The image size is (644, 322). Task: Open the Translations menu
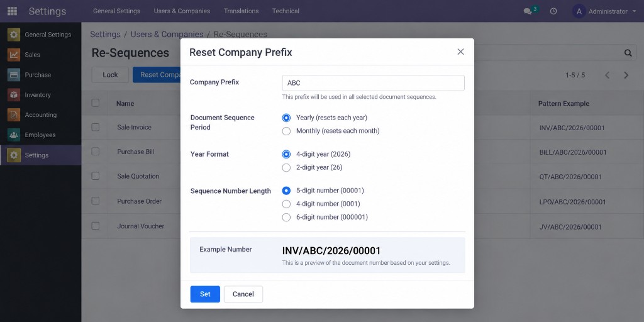[241, 11]
